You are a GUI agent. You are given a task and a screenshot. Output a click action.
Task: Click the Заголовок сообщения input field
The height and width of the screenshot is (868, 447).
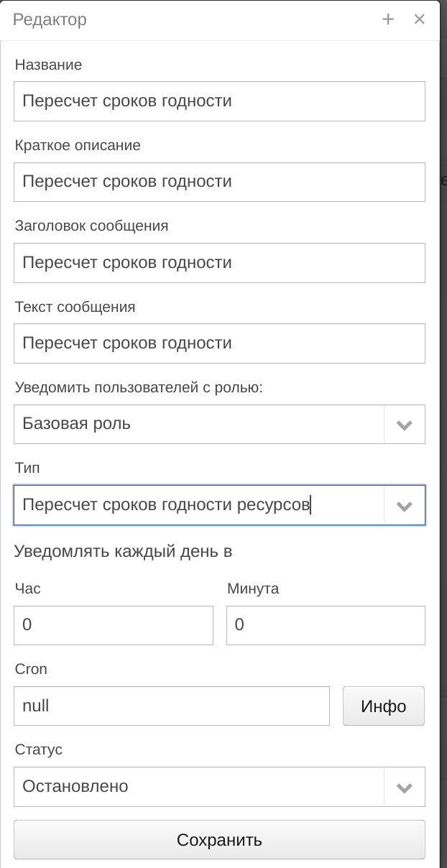tap(219, 262)
